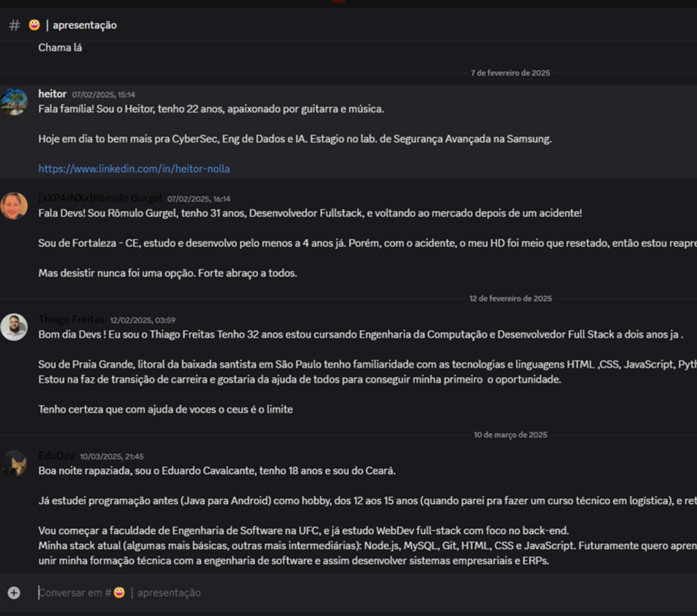The height and width of the screenshot is (616, 697).
Task: Click heitor's 07/02/2025, 15:14 timestamp
Action: (x=104, y=95)
